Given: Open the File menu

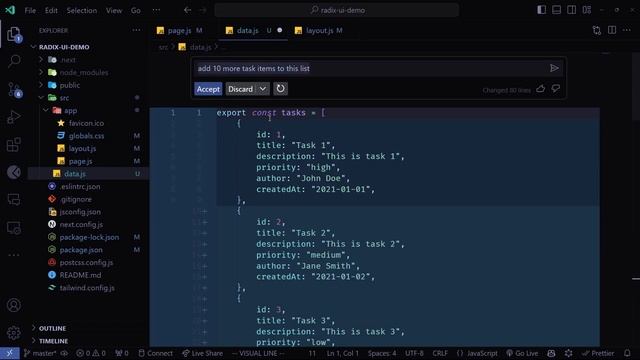Looking at the screenshot, I should (x=30, y=10).
